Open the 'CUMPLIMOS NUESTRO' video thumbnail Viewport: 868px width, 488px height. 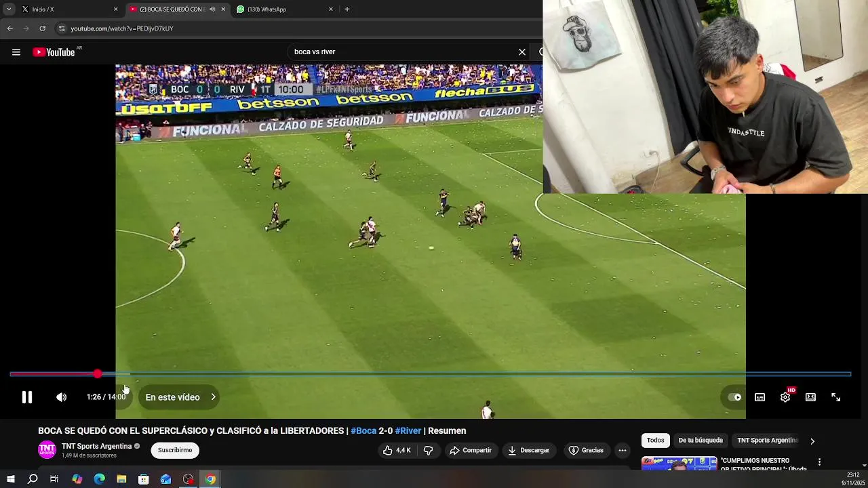tap(679, 464)
